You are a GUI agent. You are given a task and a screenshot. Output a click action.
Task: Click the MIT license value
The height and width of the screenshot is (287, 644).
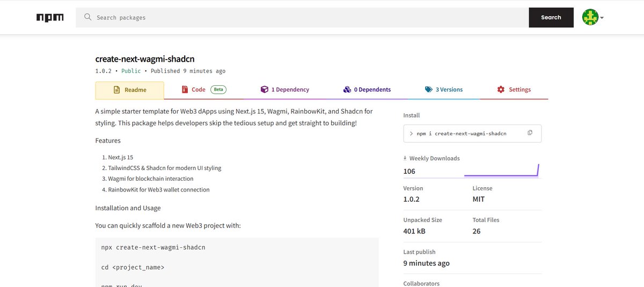tap(479, 199)
